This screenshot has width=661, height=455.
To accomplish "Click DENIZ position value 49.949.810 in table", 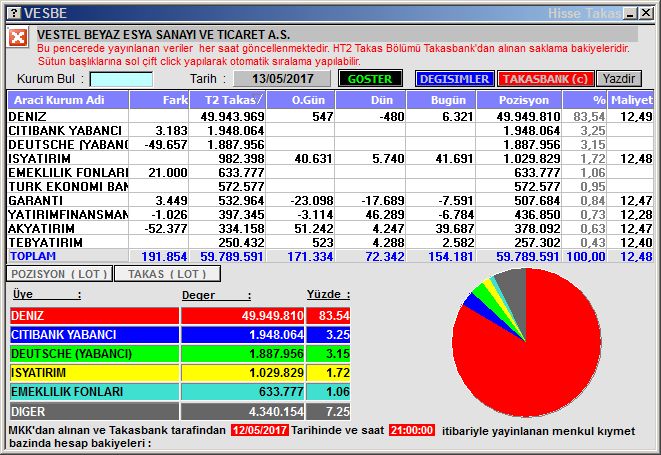I will 528,116.
